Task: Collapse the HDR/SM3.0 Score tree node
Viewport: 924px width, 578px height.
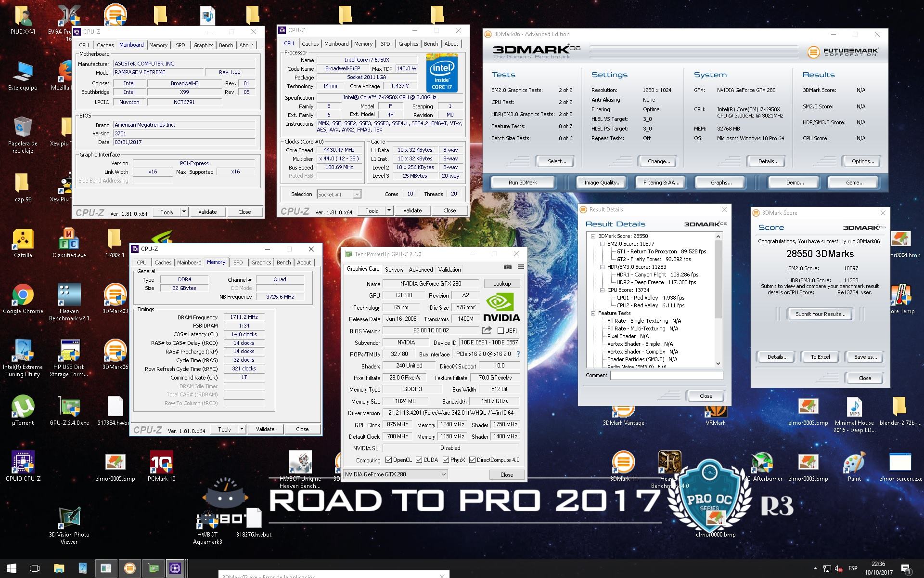Action: click(x=602, y=267)
